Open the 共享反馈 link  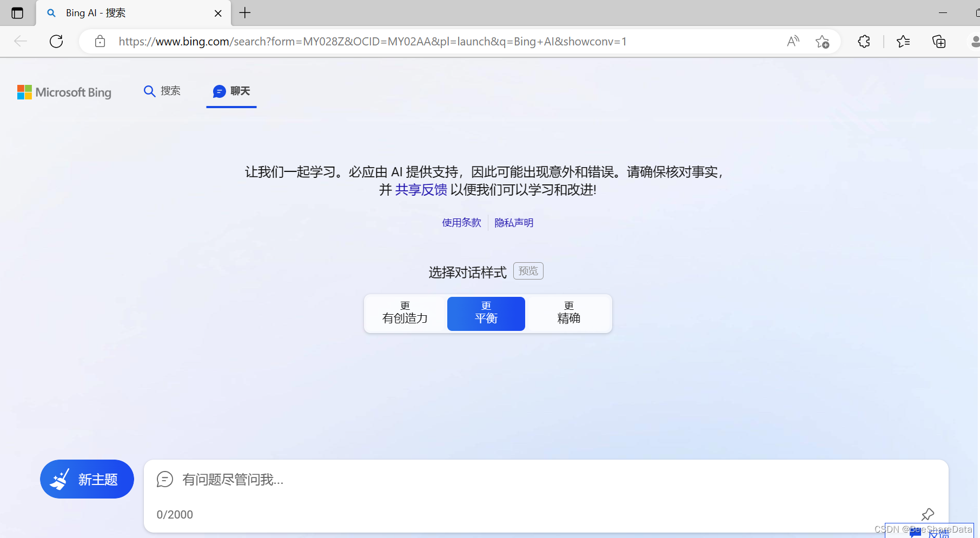[421, 190]
